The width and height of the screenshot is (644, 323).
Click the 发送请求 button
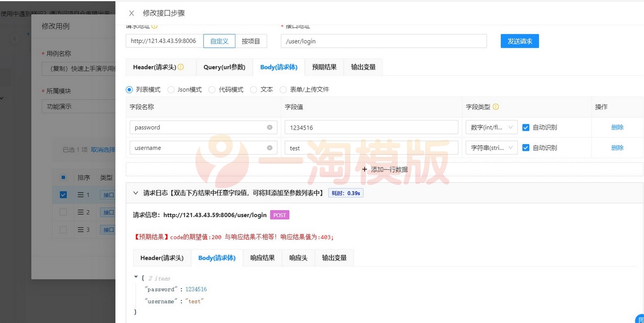519,41
